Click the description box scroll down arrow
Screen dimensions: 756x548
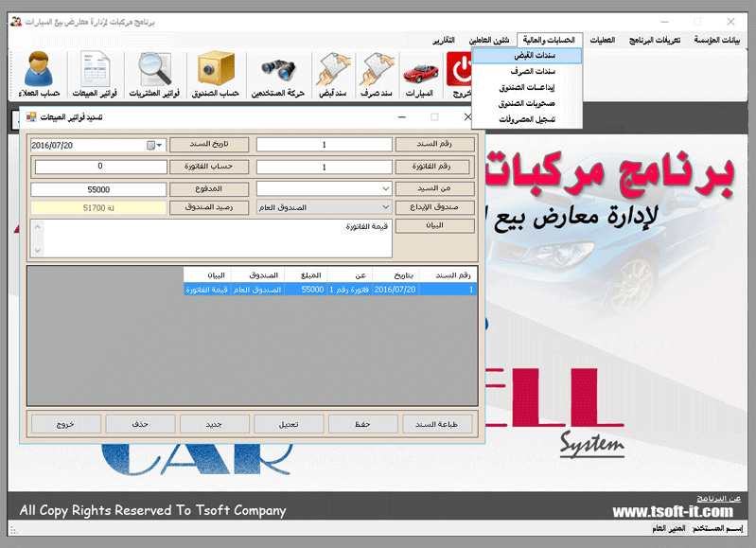coord(38,251)
